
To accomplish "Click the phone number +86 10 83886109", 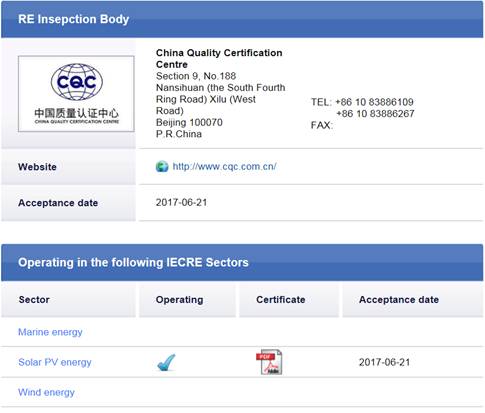I will 374,102.
